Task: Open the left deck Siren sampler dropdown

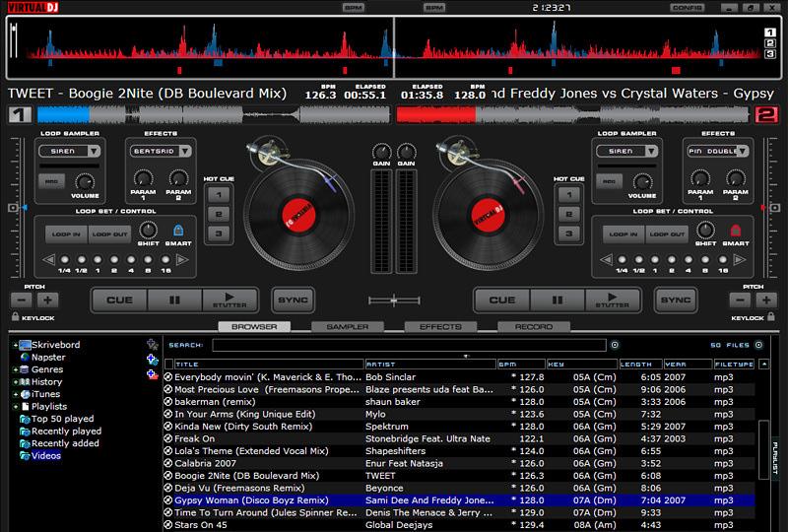Action: pos(94,151)
